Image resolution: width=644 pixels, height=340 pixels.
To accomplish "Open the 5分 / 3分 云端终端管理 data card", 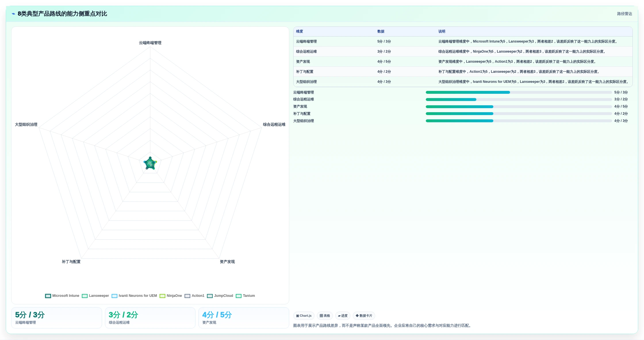I will coord(57,318).
